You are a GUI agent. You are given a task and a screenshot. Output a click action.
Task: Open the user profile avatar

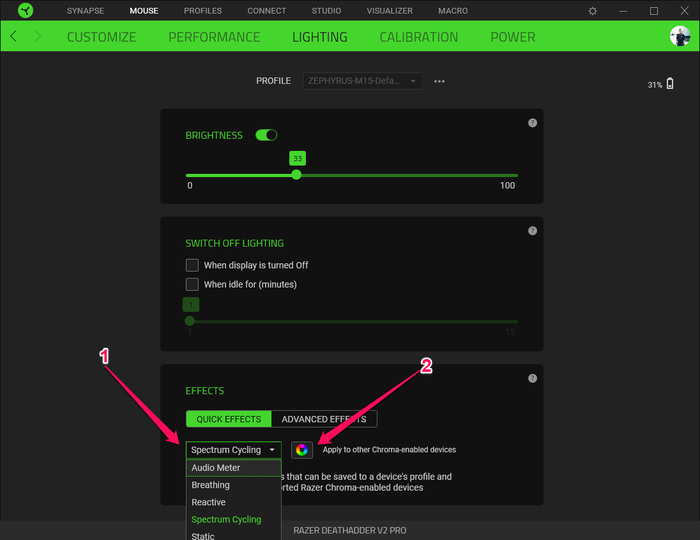click(680, 36)
